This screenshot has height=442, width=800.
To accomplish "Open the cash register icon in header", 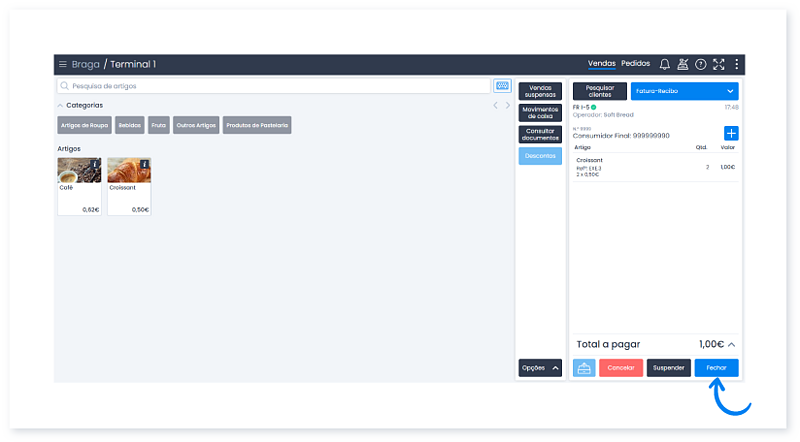I will pyautogui.click(x=682, y=64).
